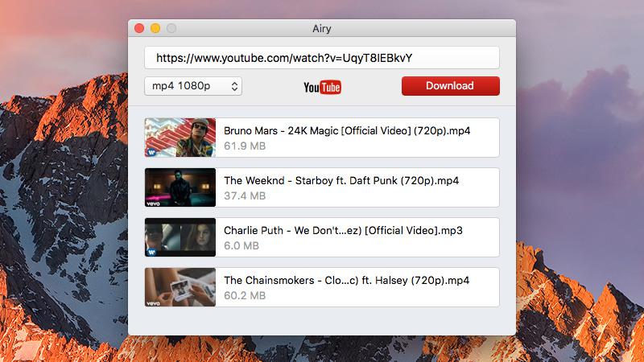
Task: Click the 6.0 MB size label
Action: coord(242,246)
